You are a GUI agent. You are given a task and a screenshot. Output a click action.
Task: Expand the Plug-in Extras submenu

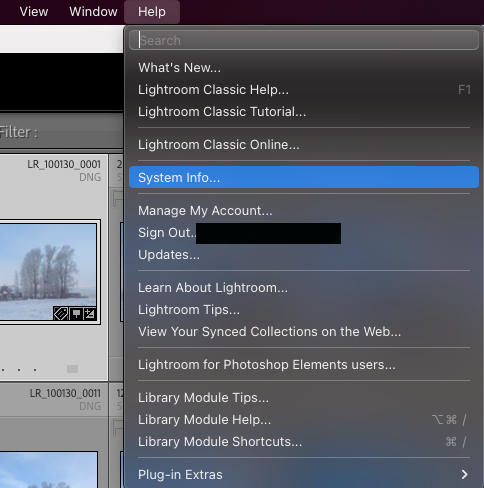click(x=304, y=475)
